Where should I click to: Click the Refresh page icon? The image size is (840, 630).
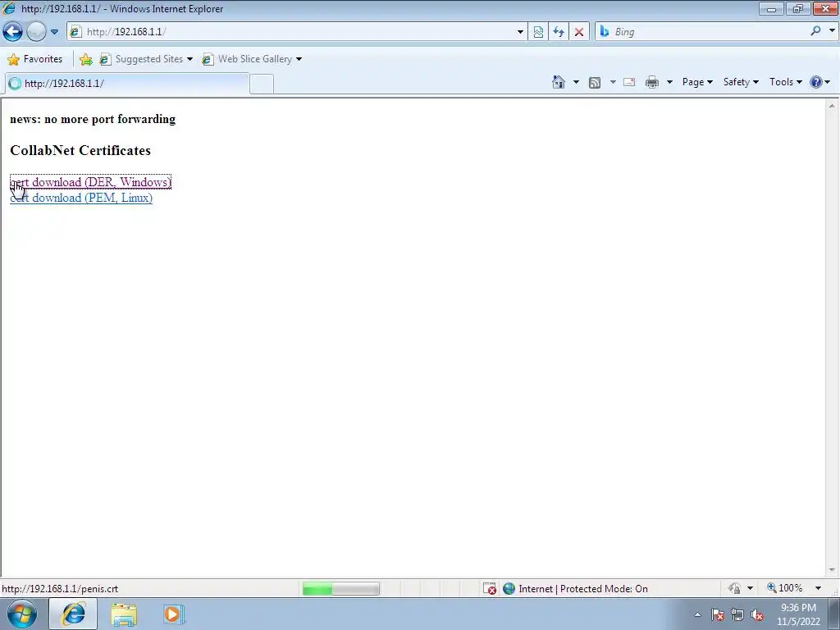pos(558,32)
